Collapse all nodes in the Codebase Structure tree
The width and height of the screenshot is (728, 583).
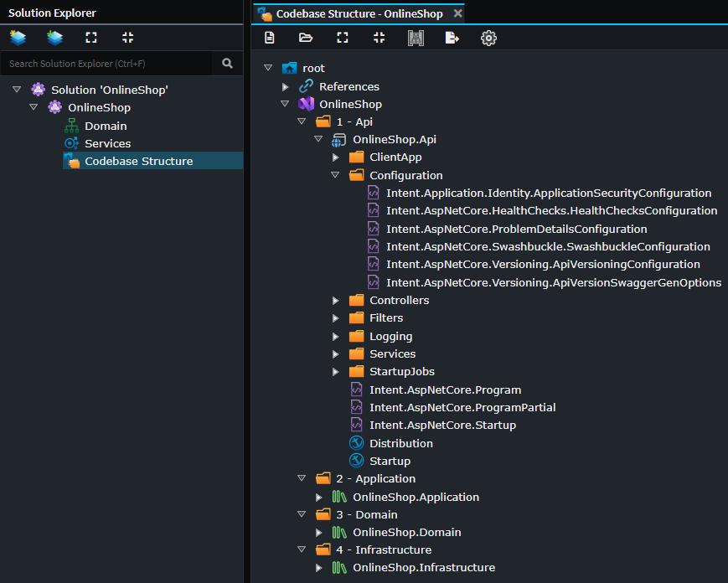point(379,37)
